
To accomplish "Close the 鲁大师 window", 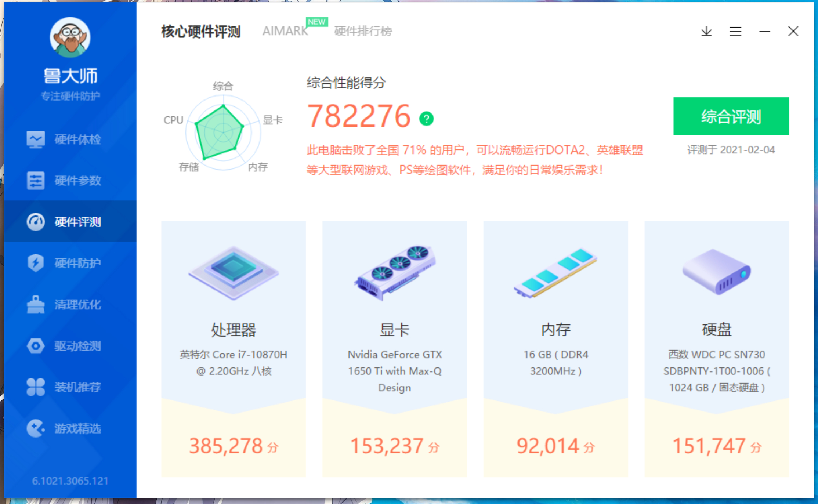I will 793,31.
